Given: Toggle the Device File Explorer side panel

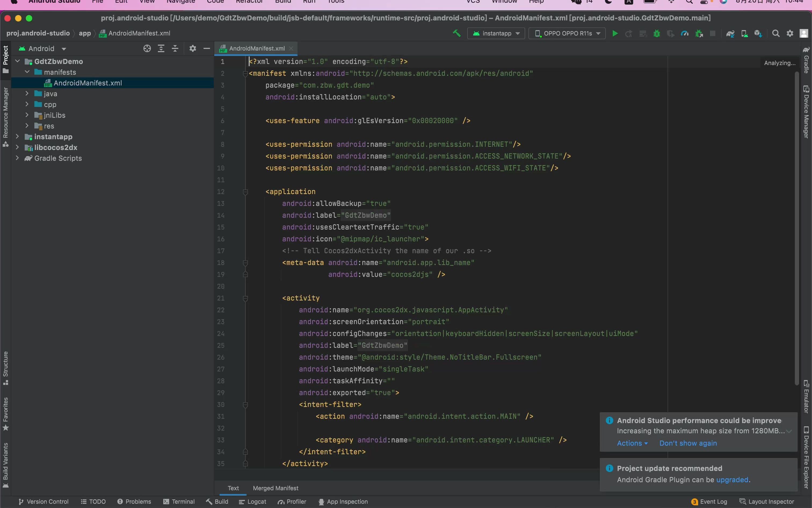Looking at the screenshot, I should pyautogui.click(x=806, y=457).
